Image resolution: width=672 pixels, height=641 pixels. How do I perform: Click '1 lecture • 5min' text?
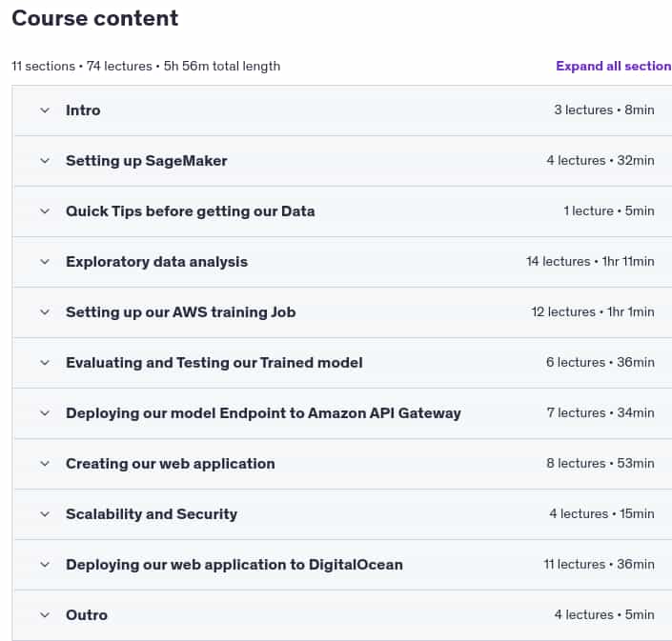click(x=609, y=211)
